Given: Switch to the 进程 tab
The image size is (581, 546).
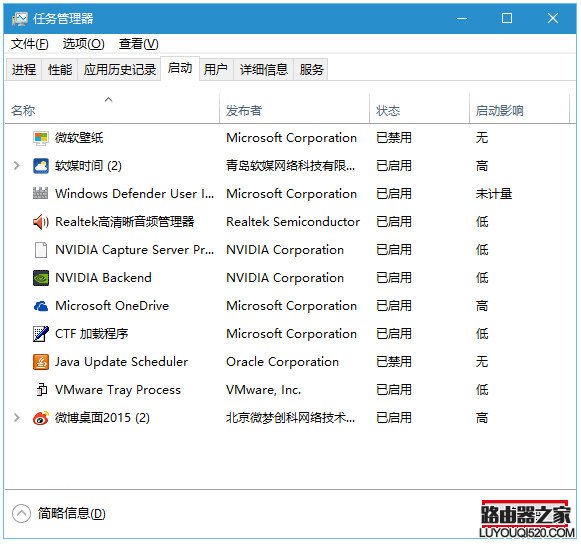Looking at the screenshot, I should 24,69.
